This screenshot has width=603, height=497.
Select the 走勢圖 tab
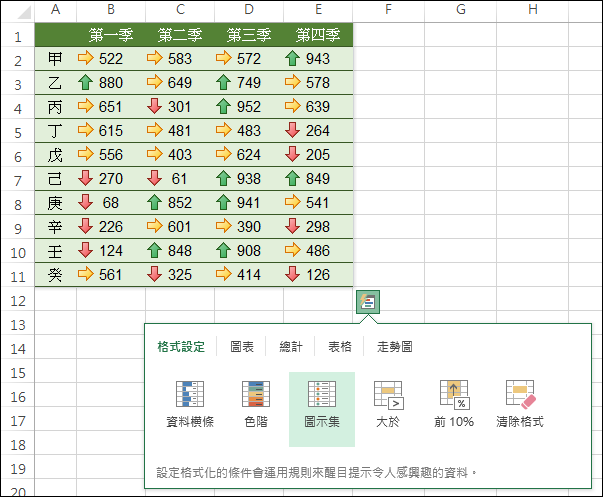click(395, 347)
